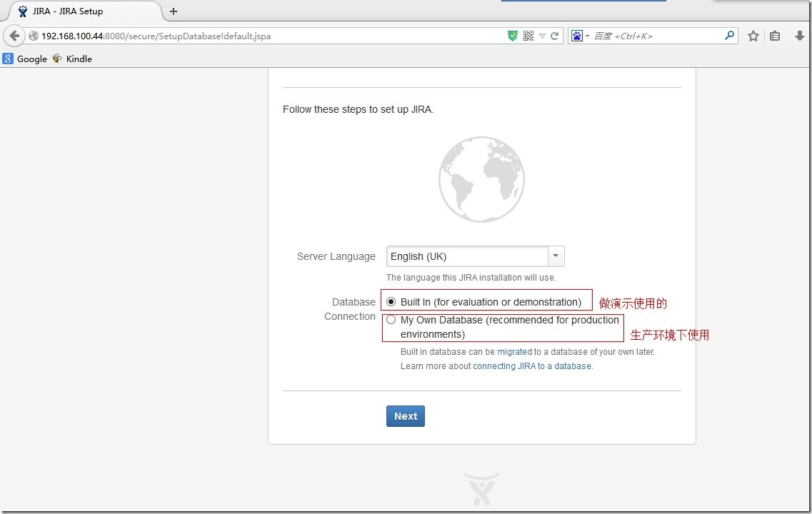The width and height of the screenshot is (812, 514).
Task: Click the site identity globe icon
Action: pos(34,36)
